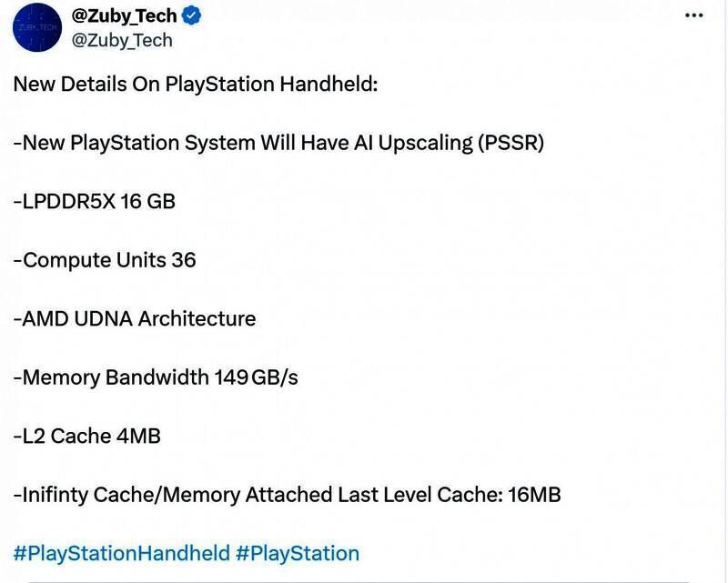Click the bold @Zuby_Tech display name
The image size is (728, 583).
(123, 16)
